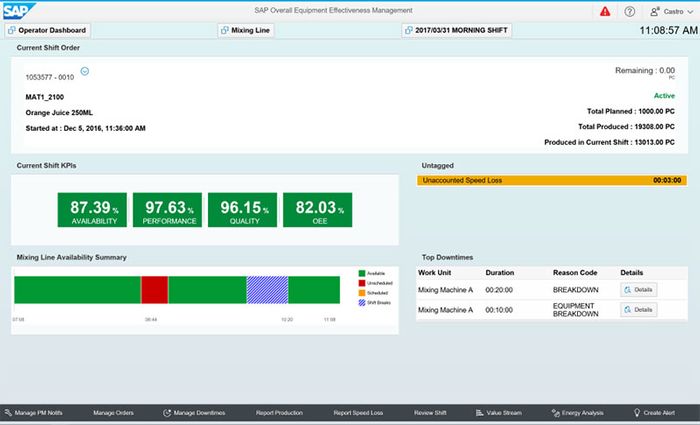Click the red unscheduled downtime segment in chart

pyautogui.click(x=154, y=290)
